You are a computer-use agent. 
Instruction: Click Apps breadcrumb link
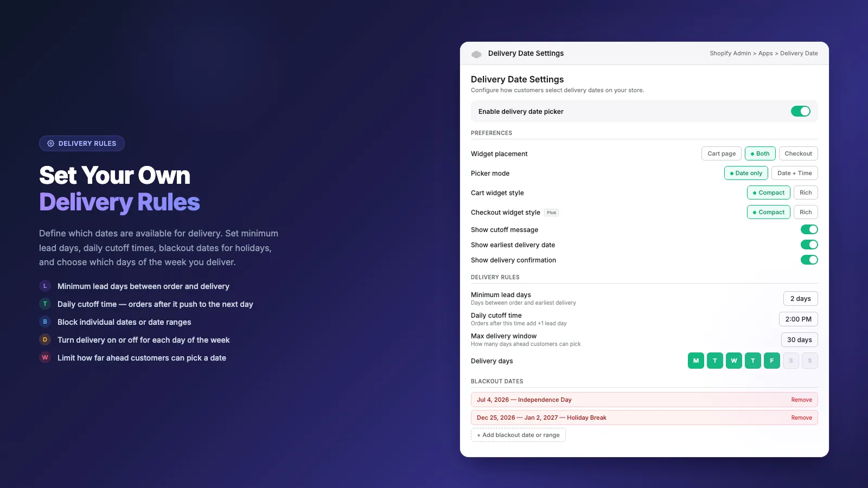pos(765,53)
